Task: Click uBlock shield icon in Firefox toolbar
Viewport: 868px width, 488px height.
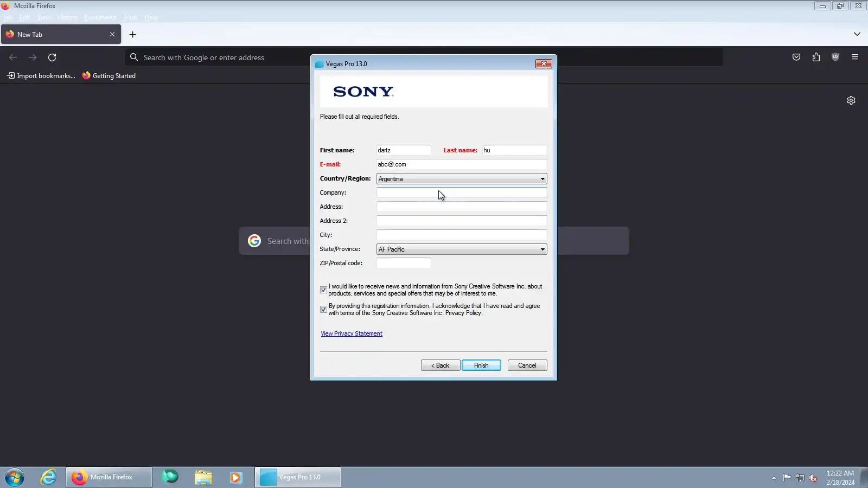Action: (x=835, y=57)
